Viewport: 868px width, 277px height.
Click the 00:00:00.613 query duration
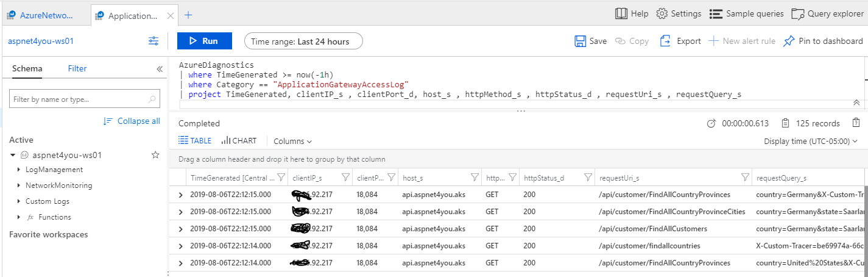click(746, 123)
